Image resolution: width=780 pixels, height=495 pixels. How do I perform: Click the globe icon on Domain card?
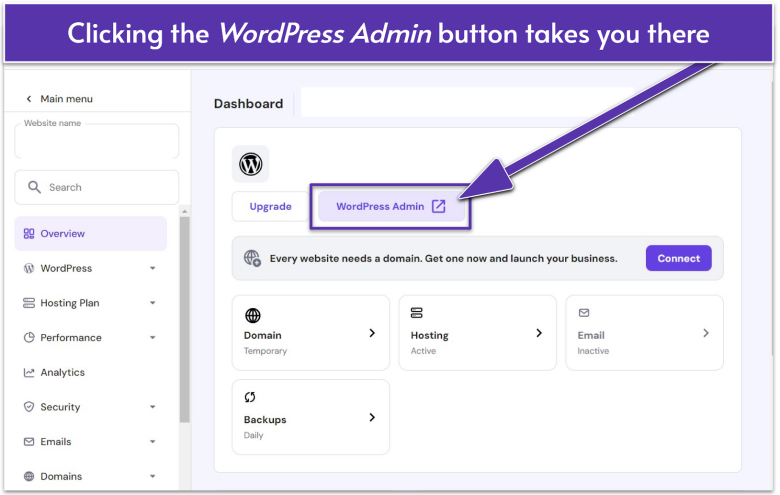click(x=253, y=315)
